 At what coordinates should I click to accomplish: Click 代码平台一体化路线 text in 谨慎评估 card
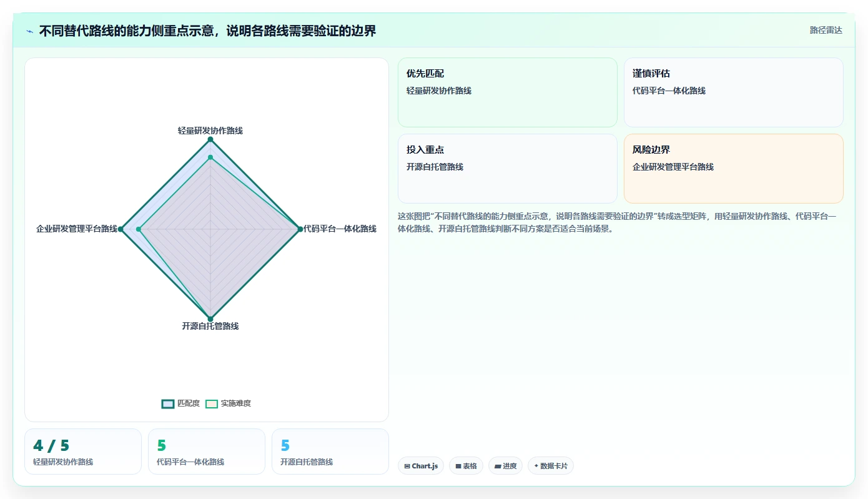point(669,91)
